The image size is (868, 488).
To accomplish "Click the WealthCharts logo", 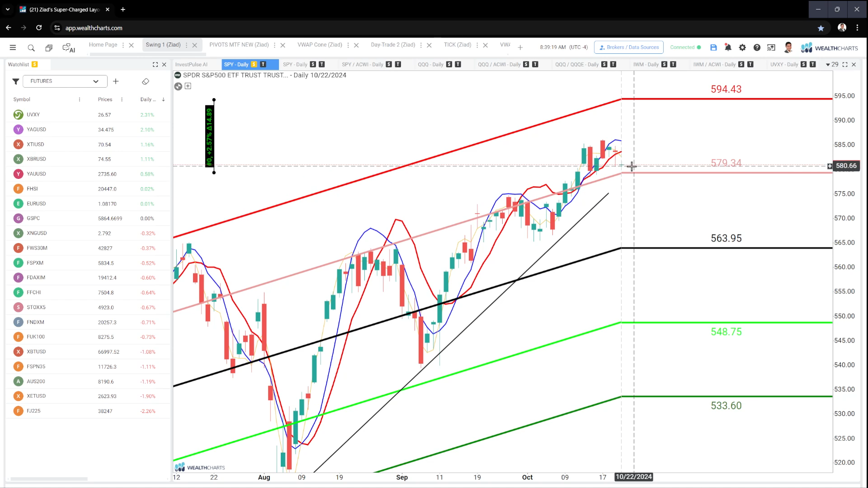I will point(829,48).
